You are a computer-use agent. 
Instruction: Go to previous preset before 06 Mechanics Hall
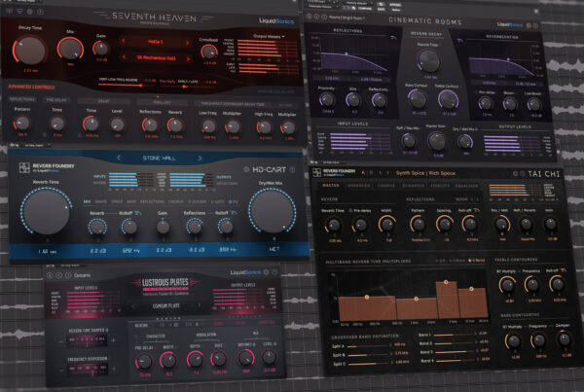pos(124,57)
